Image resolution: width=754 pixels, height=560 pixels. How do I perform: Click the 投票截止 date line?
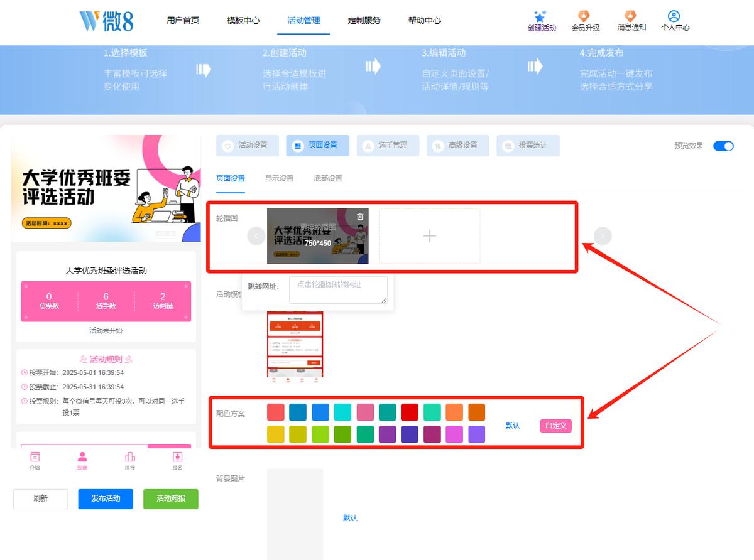click(72, 387)
